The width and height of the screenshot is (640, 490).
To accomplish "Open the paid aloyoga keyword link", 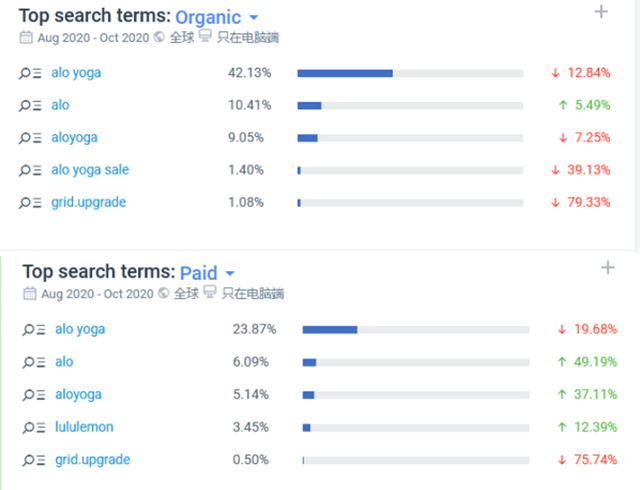I will pos(78,395).
